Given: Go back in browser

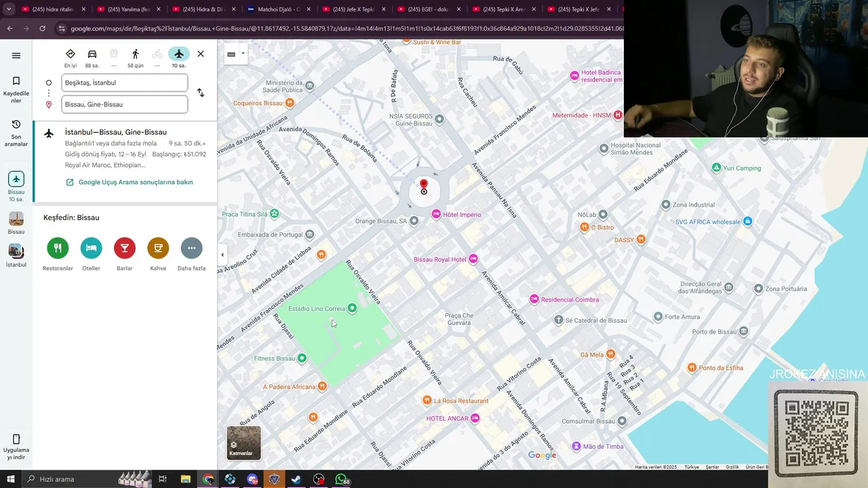Looking at the screenshot, I should [9, 28].
